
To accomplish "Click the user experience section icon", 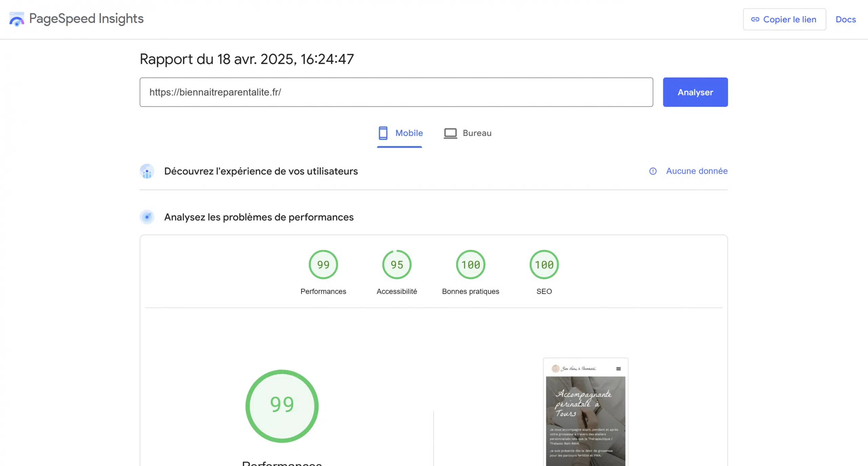I will pyautogui.click(x=147, y=171).
